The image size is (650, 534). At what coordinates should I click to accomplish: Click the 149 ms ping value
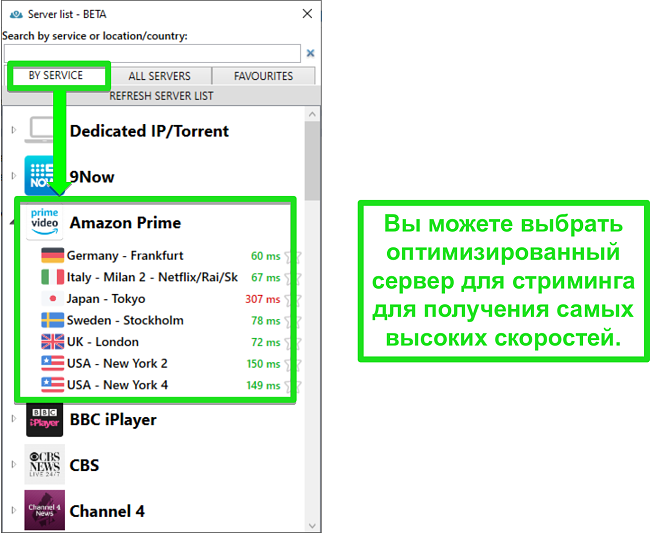coord(264,385)
